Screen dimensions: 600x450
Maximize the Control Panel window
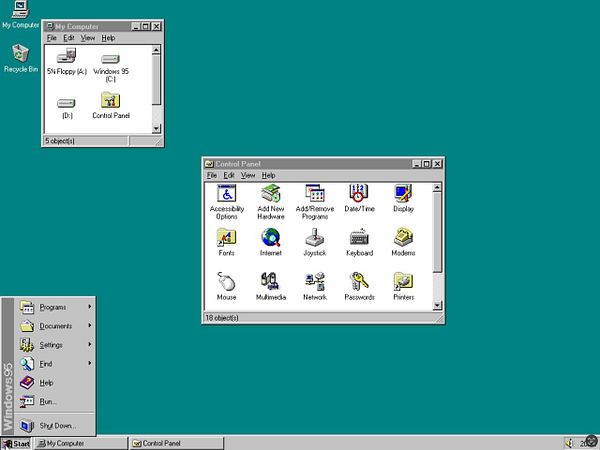click(x=427, y=164)
